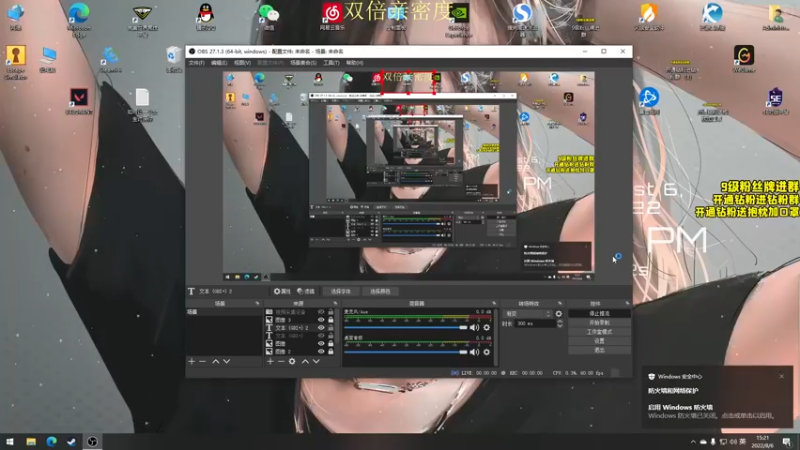Viewport: 800px width, 450px height.
Task: Toggle lock on 图像 2 source
Action: (331, 352)
